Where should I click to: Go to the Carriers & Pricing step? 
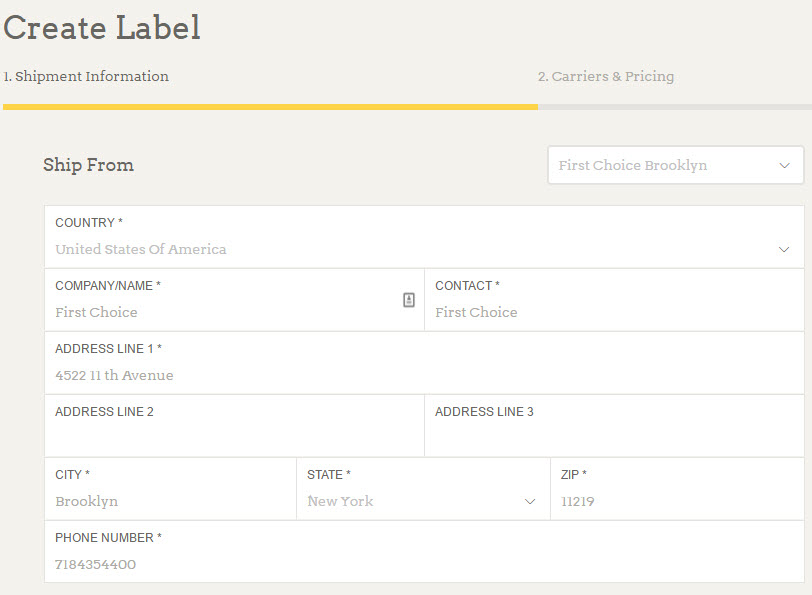coord(606,76)
